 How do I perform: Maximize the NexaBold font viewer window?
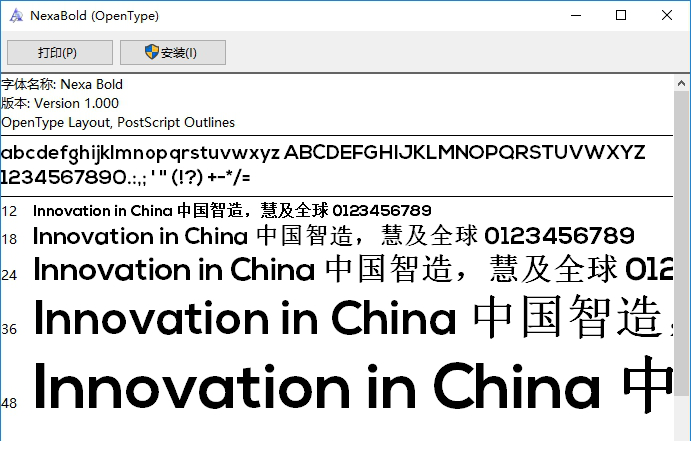(621, 15)
